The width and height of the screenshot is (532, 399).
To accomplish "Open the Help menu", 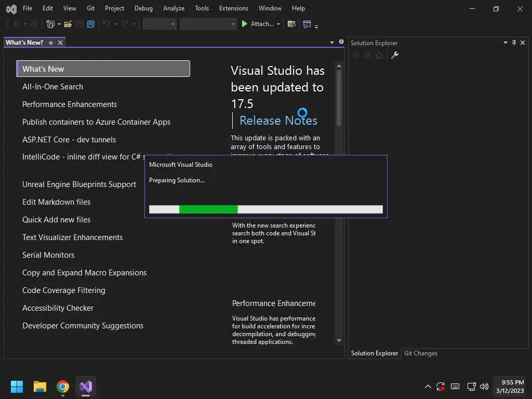I will (x=298, y=8).
